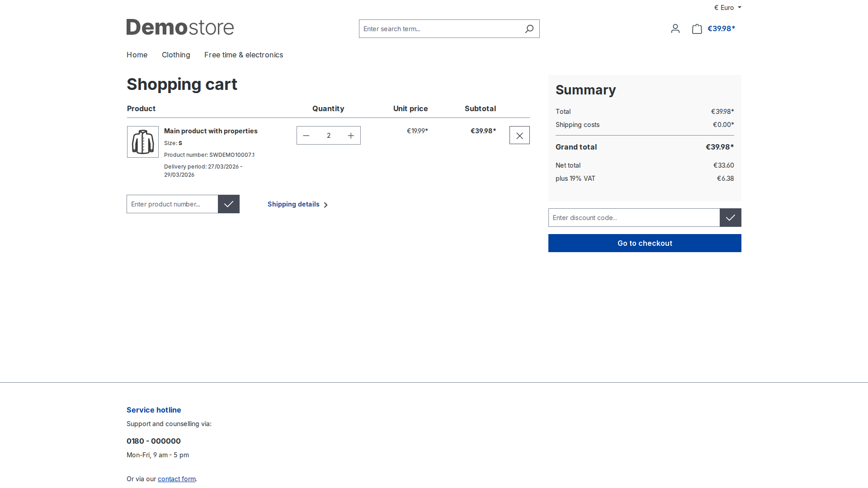The width and height of the screenshot is (868, 488).
Task: Click the Size: S label
Action: point(173,143)
